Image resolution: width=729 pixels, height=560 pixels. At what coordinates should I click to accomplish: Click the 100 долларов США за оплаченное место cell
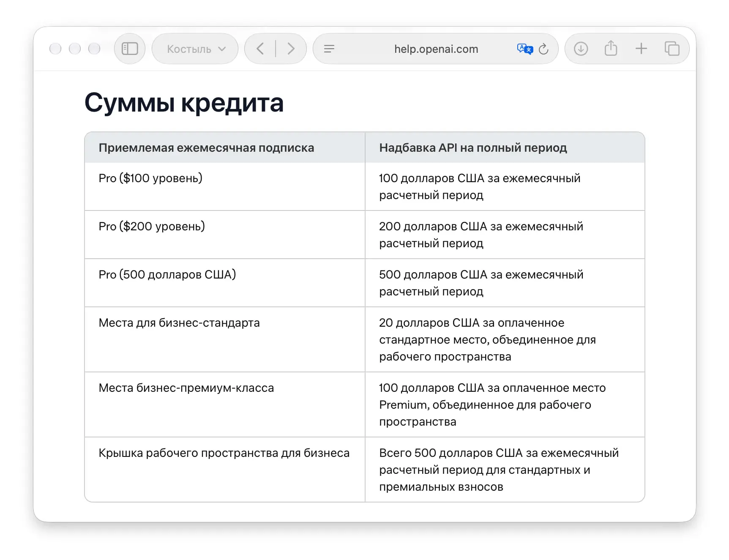coord(505,404)
